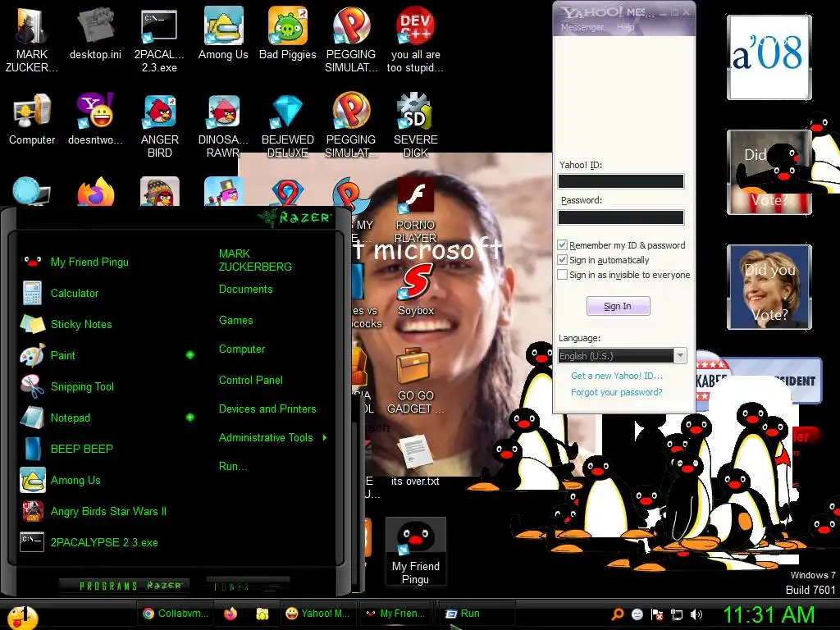Click the Action Center flag tray icon
840x630 pixels.
pos(657,614)
